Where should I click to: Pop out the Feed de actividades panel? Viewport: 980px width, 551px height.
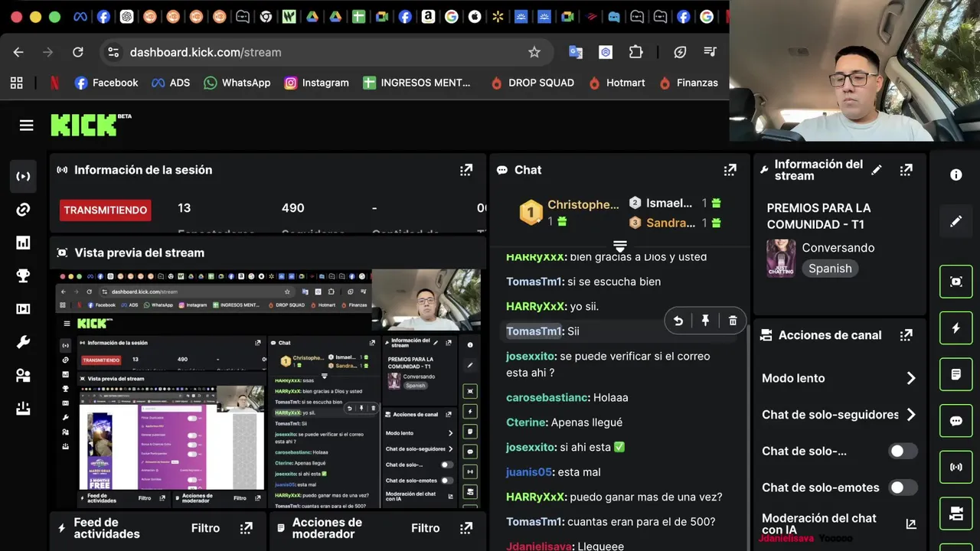coord(246,528)
